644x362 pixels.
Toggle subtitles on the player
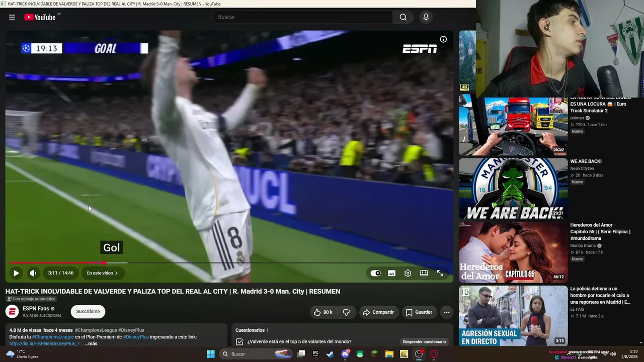392,273
